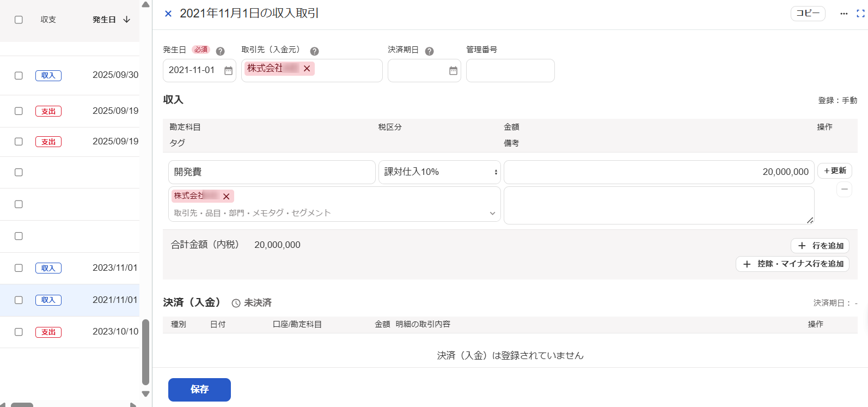Click the 未決済 clock status icon

[236, 303]
